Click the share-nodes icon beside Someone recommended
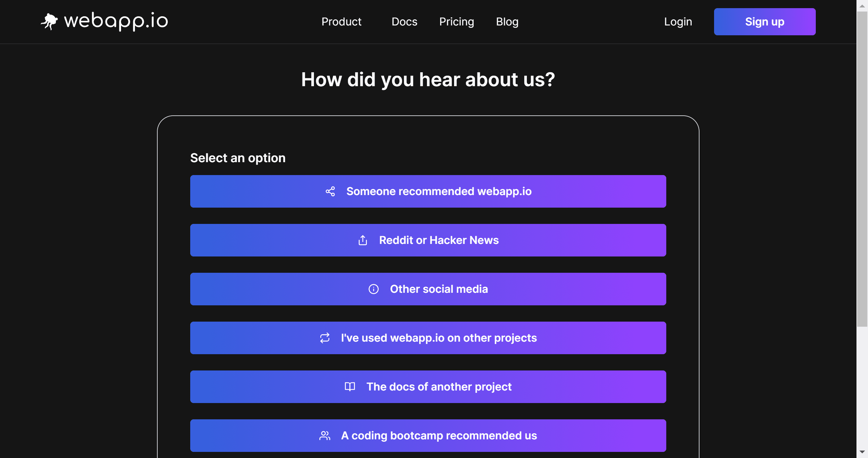 point(330,191)
